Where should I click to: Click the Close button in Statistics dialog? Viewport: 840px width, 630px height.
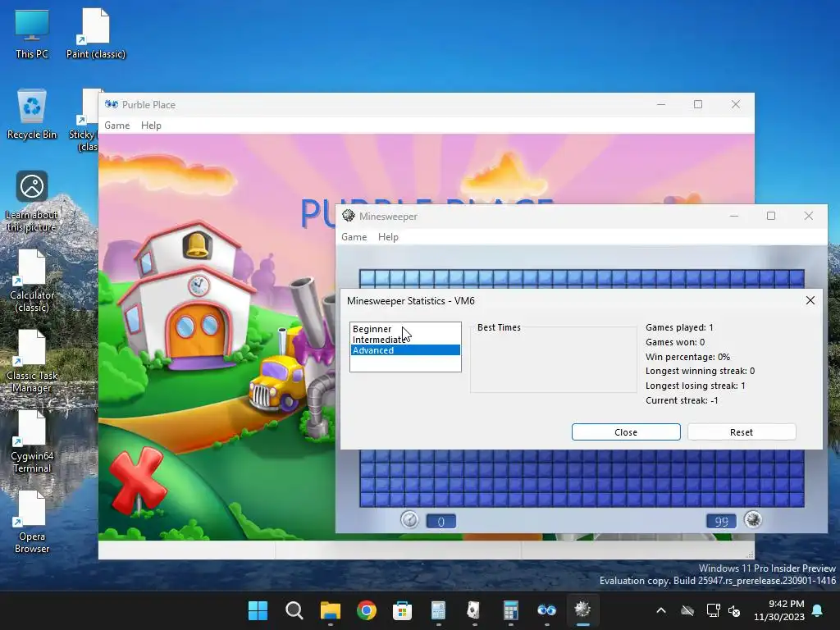[x=626, y=431]
